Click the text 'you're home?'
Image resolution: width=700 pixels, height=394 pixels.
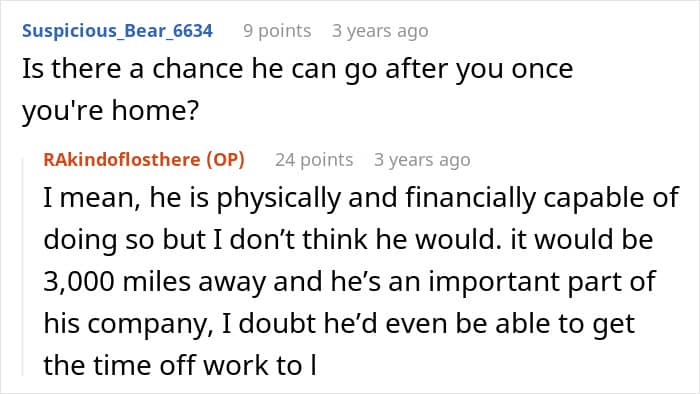[x=110, y=111]
